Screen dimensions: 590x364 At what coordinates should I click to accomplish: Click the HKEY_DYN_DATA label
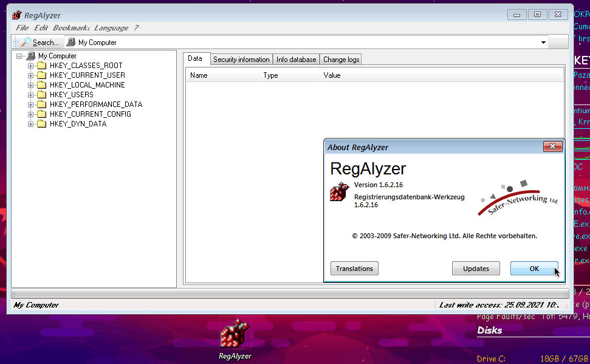point(78,124)
